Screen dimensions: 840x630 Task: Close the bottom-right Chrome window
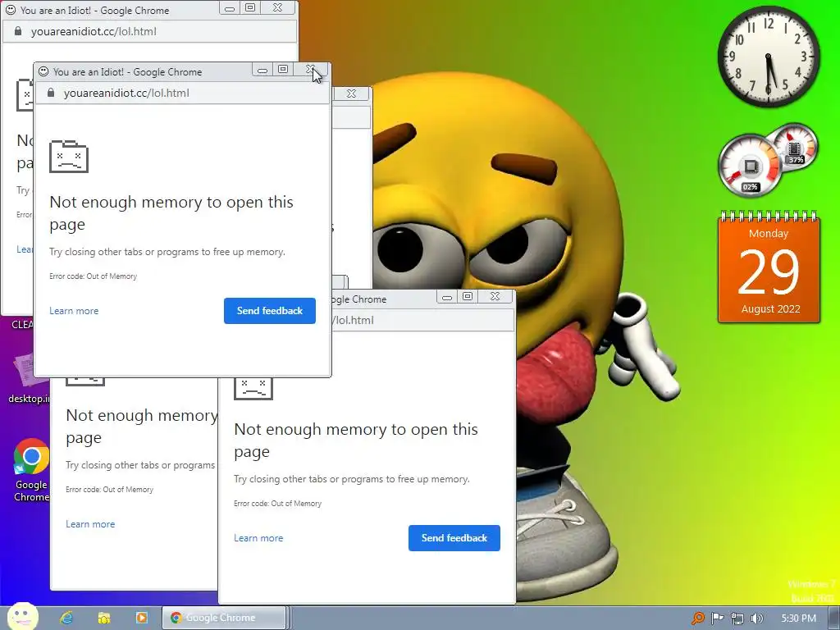coord(495,296)
